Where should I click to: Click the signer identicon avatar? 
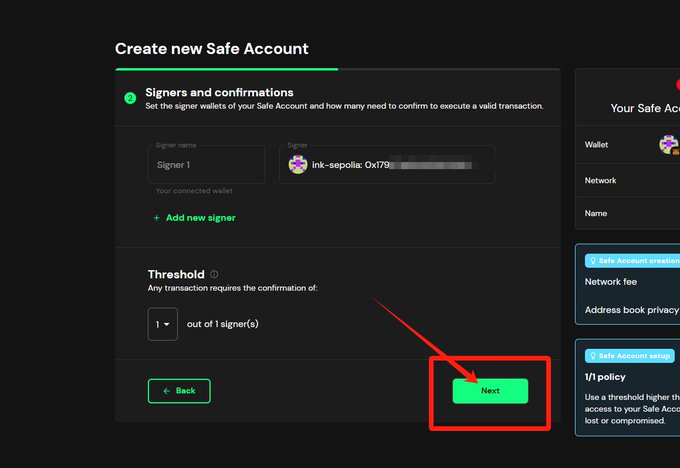(297, 165)
